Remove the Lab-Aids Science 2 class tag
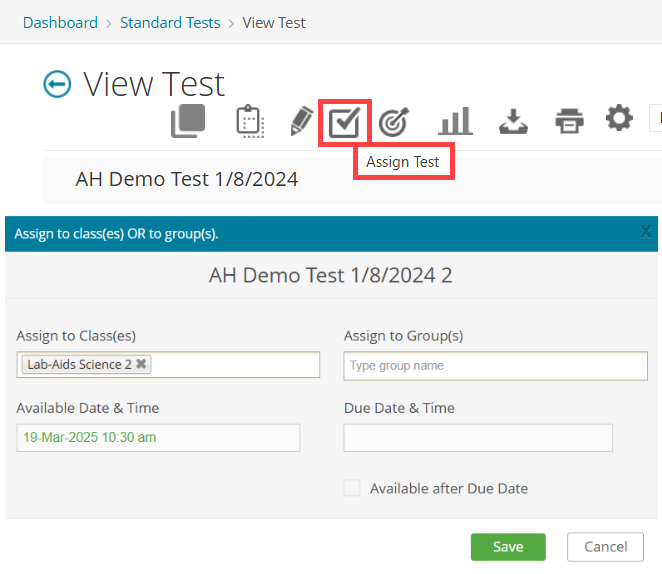The height and width of the screenshot is (574, 662). 141,365
